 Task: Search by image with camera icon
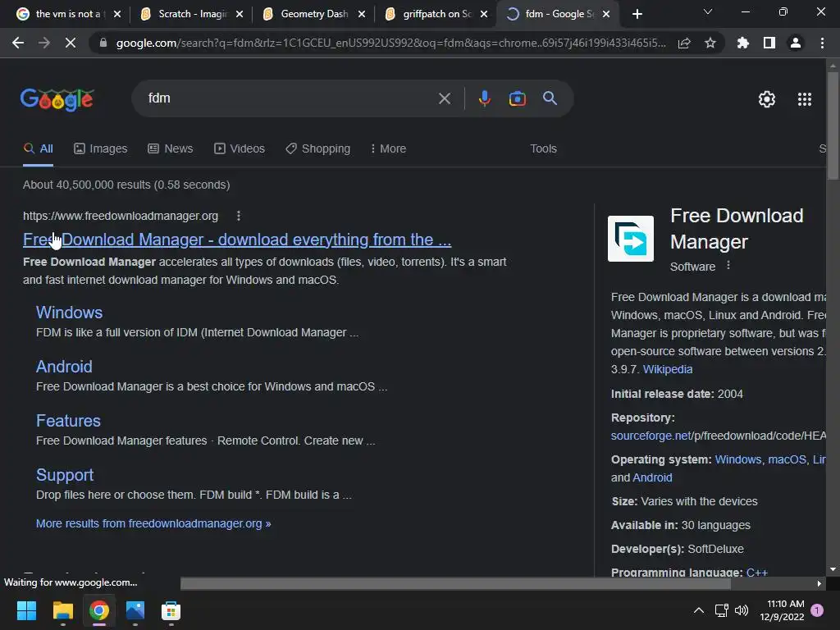point(517,98)
